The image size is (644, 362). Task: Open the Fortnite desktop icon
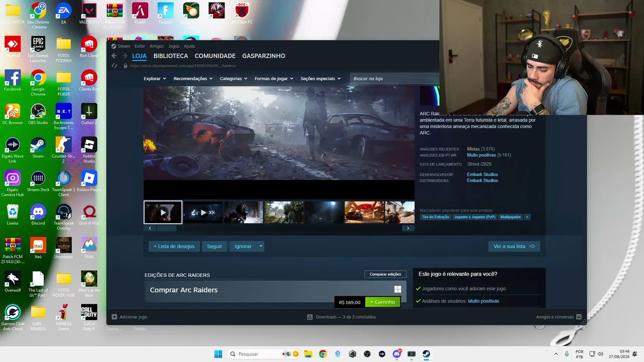click(165, 14)
